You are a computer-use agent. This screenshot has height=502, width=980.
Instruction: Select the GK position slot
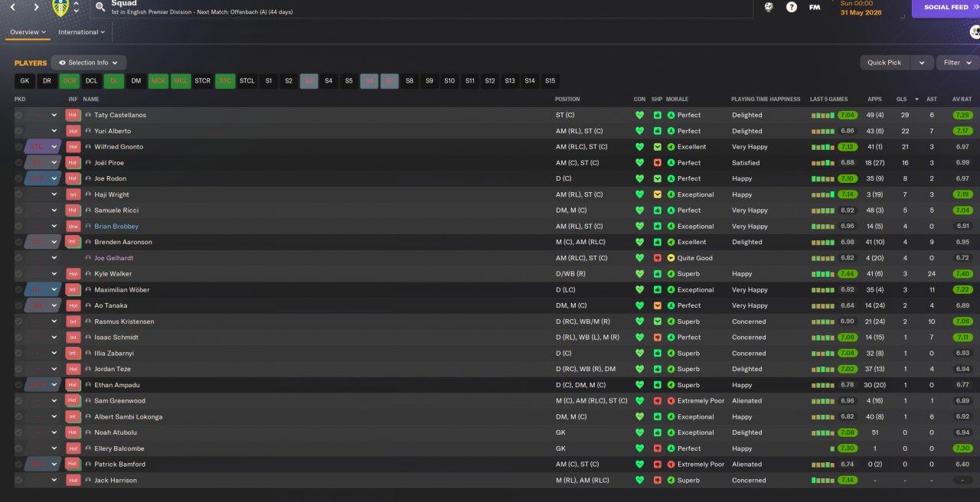pyautogui.click(x=24, y=81)
